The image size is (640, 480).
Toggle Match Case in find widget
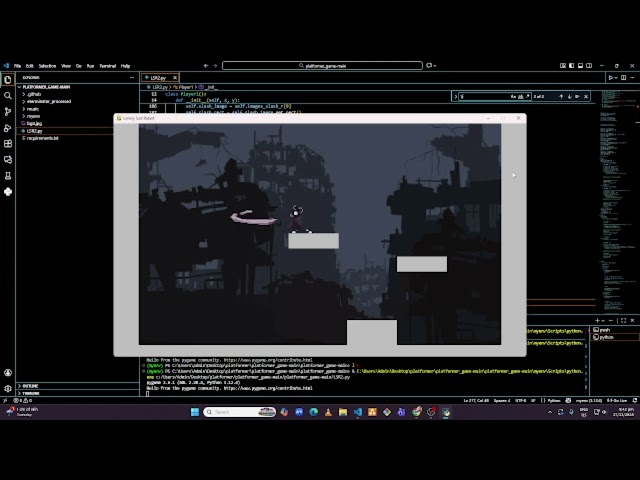click(x=513, y=97)
